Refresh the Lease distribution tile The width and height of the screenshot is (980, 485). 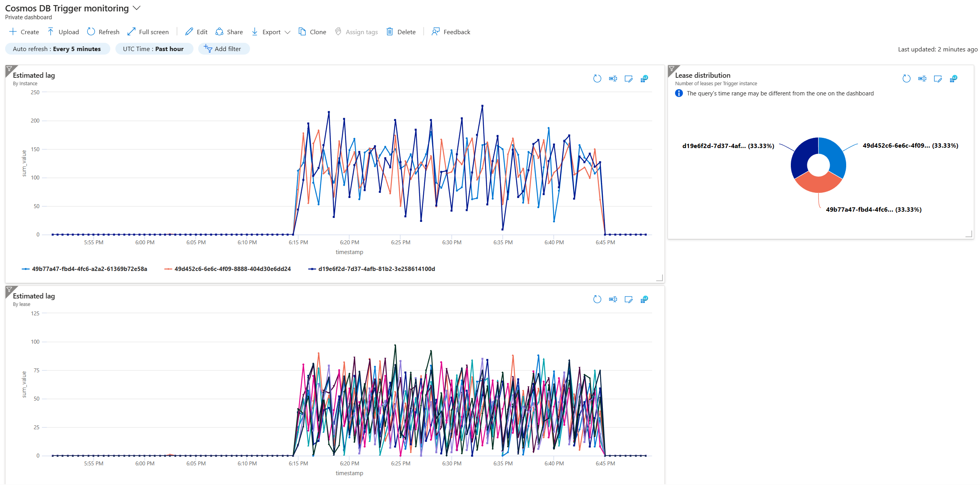tap(906, 79)
